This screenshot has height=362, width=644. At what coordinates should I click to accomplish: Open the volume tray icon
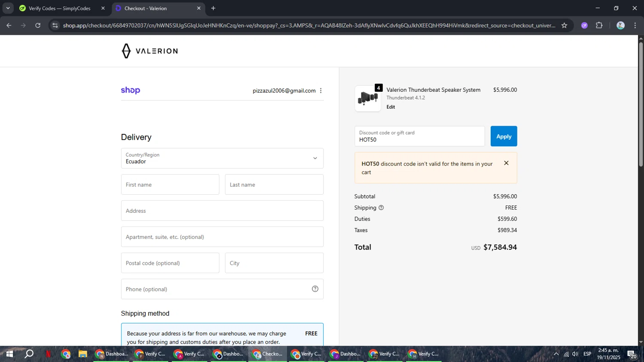pos(575,354)
